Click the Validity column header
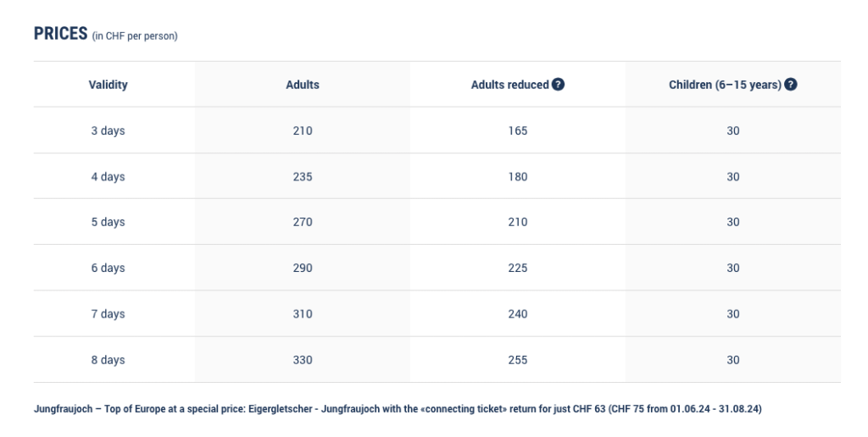 coord(108,85)
